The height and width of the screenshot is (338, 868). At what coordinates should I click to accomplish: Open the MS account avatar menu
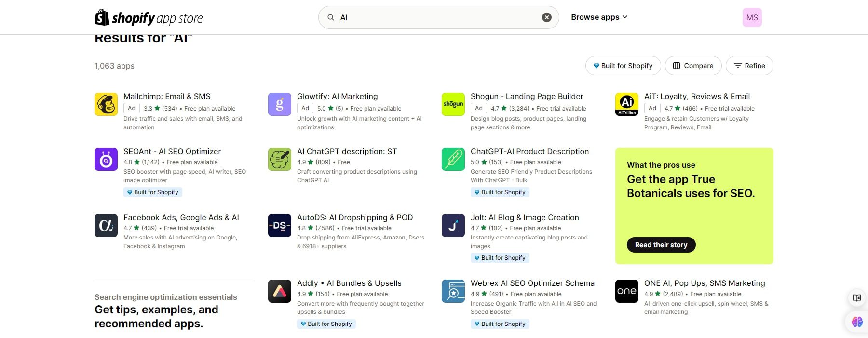(x=752, y=17)
